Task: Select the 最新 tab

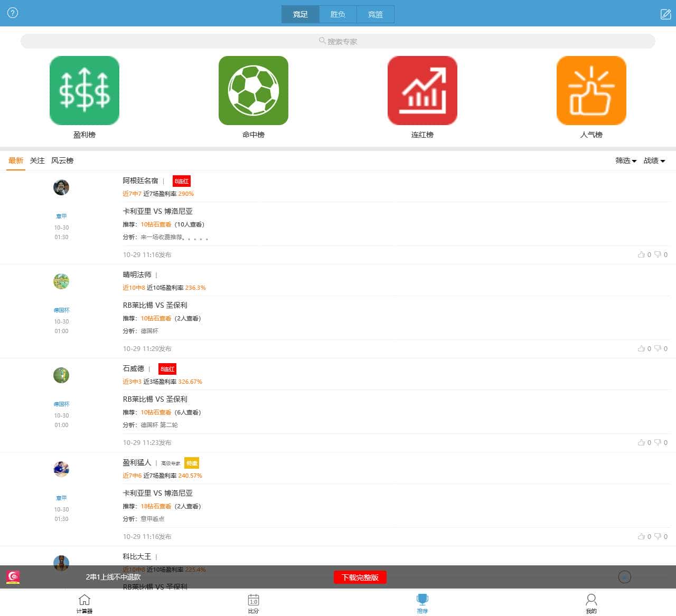Action: [16, 160]
